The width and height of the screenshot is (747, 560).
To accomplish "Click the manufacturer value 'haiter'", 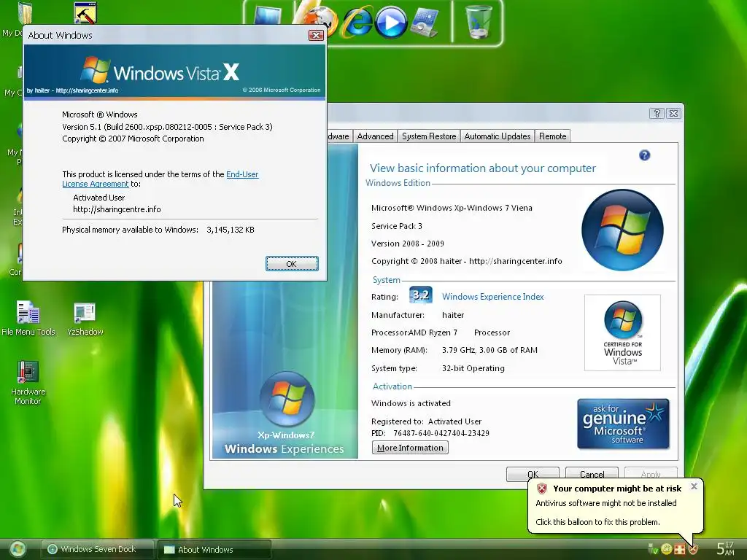I will [x=452, y=315].
